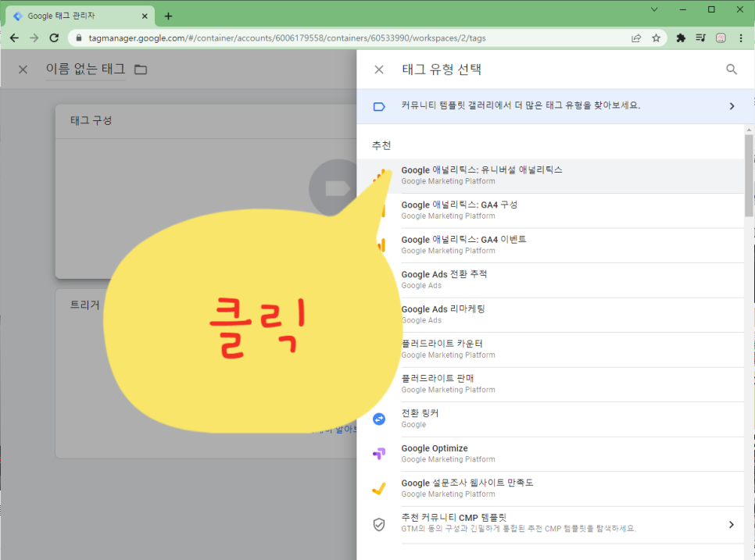Select 전환 링커 tag type
This screenshot has height=560, width=755.
[550, 419]
